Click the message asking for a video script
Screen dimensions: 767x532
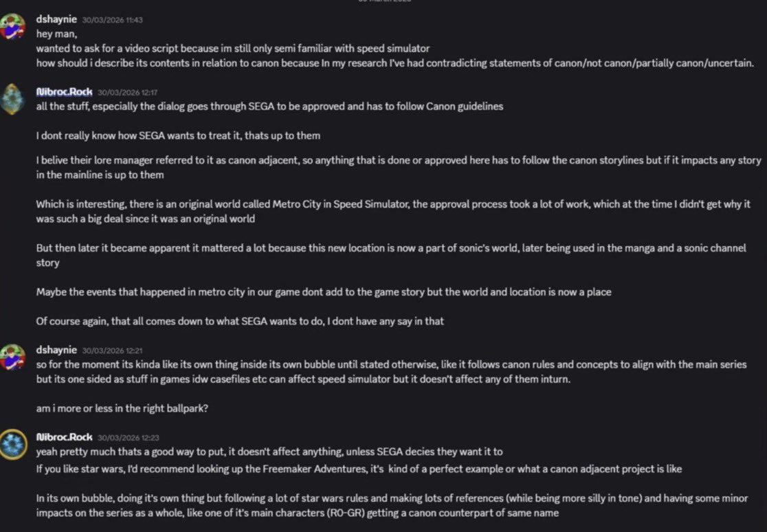pos(233,48)
